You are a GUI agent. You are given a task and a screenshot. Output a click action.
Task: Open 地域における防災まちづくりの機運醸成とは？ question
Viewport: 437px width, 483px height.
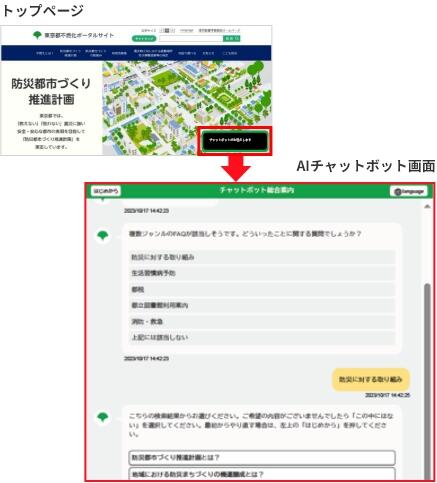[x=262, y=474]
